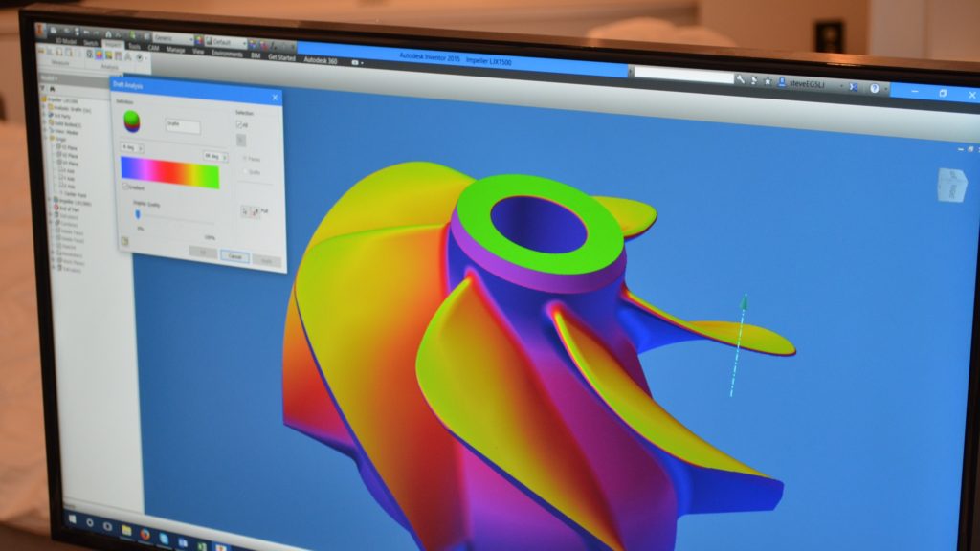Click the flip pull direction icon
This screenshot has height=551, width=980.
coord(255,212)
